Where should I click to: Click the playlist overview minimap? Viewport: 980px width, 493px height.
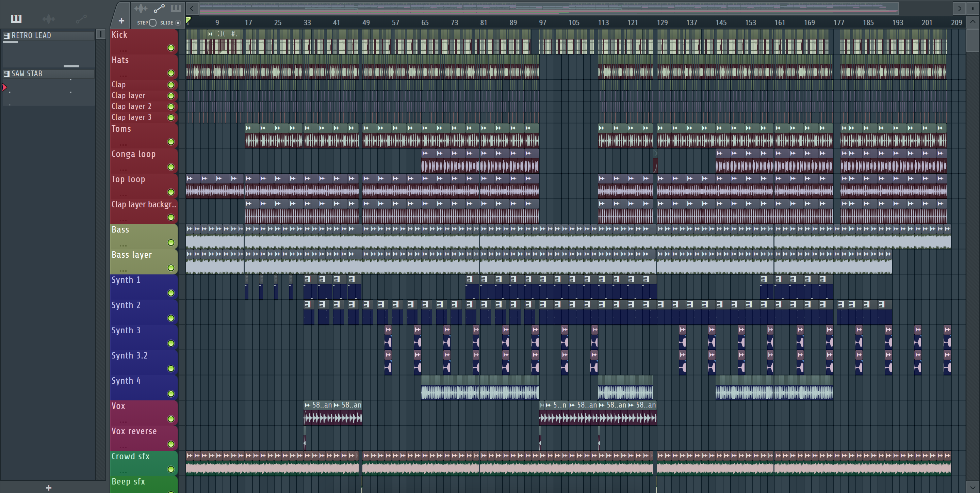click(x=549, y=8)
